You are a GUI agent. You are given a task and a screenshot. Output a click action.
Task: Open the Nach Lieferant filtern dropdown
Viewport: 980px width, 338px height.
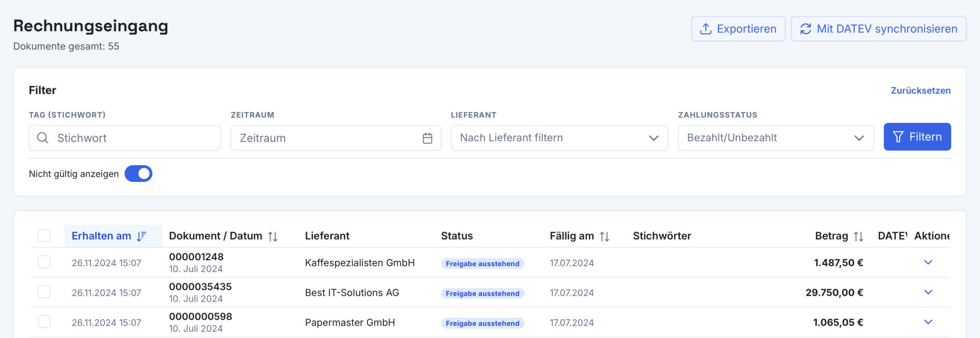559,138
